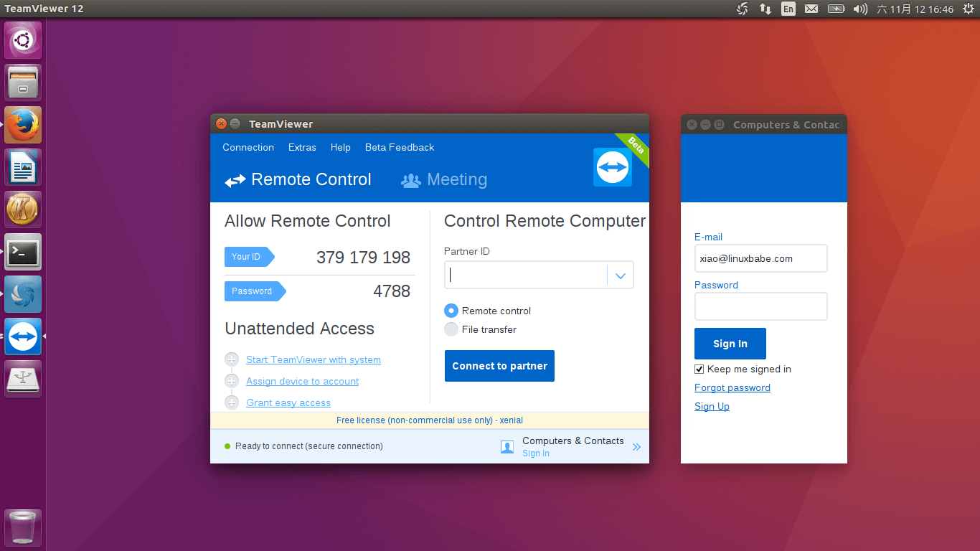Open the volume control in the top bar
The image size is (980, 551).
[x=860, y=9]
